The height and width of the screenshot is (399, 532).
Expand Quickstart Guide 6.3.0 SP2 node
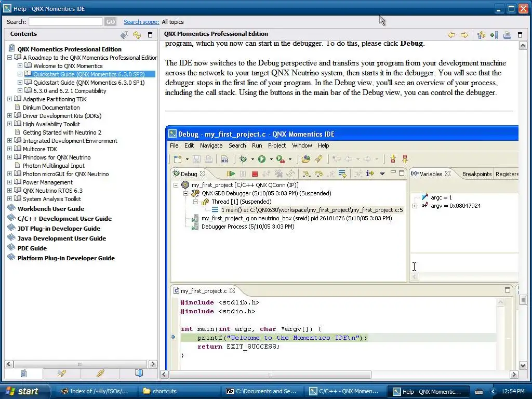tap(20, 74)
